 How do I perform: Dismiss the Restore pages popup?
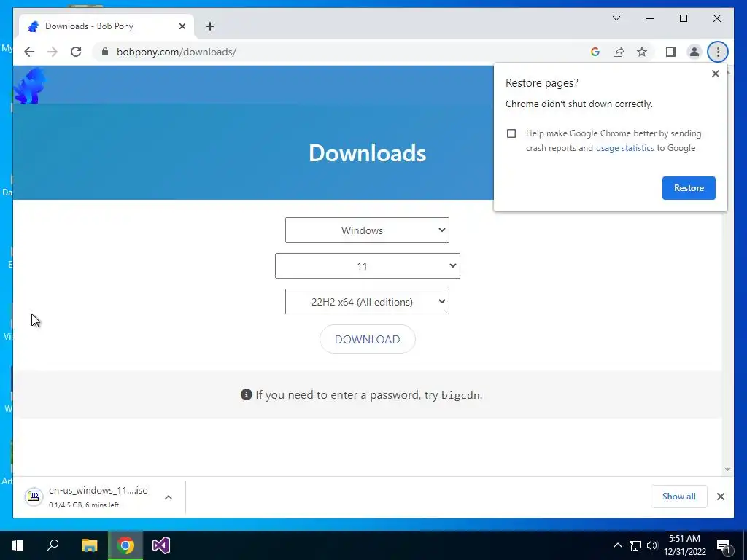(715, 74)
